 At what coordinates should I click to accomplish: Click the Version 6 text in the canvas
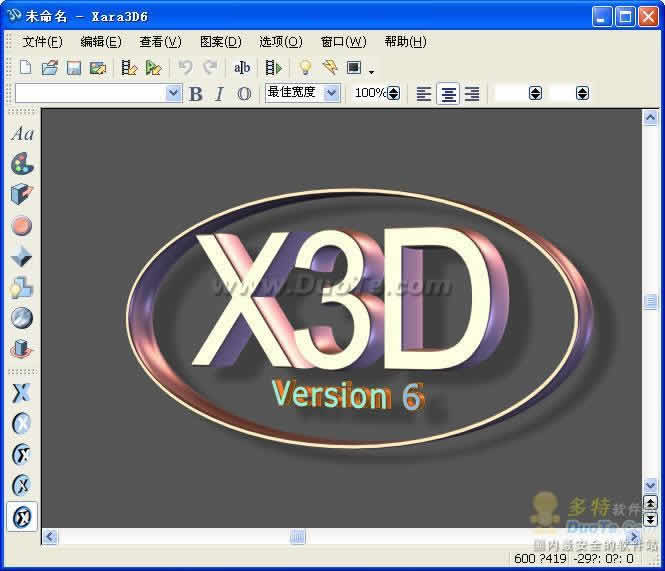[348, 395]
